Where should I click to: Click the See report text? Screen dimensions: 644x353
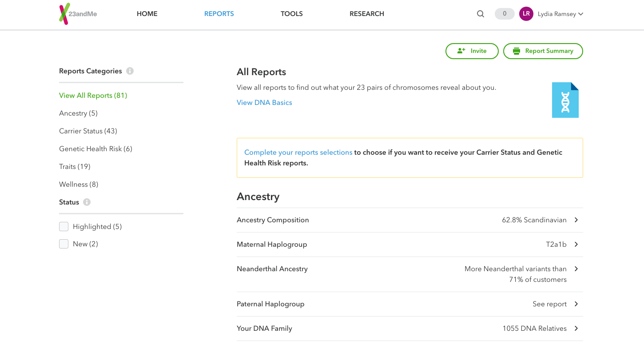[550, 304]
